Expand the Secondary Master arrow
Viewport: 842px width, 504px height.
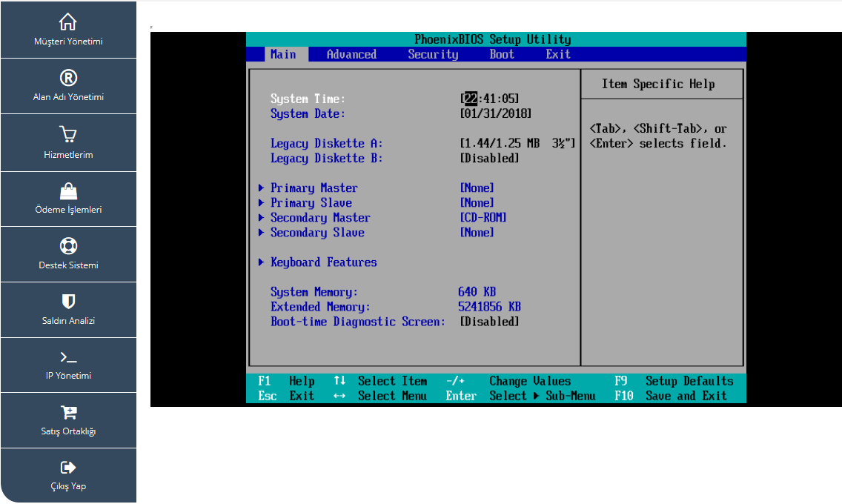(x=261, y=217)
